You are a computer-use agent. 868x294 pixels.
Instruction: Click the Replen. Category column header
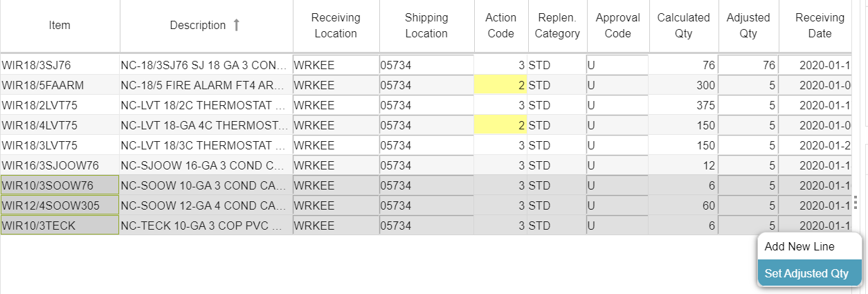(x=557, y=26)
